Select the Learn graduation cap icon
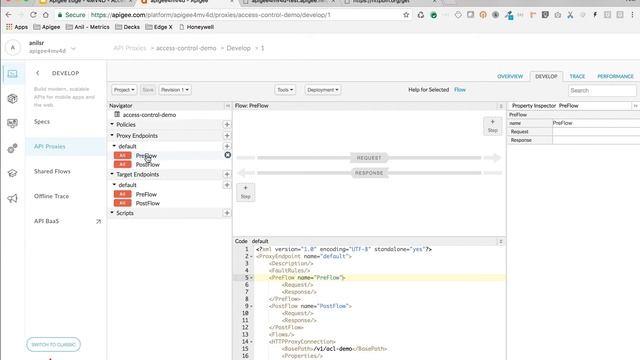 coord(13,173)
